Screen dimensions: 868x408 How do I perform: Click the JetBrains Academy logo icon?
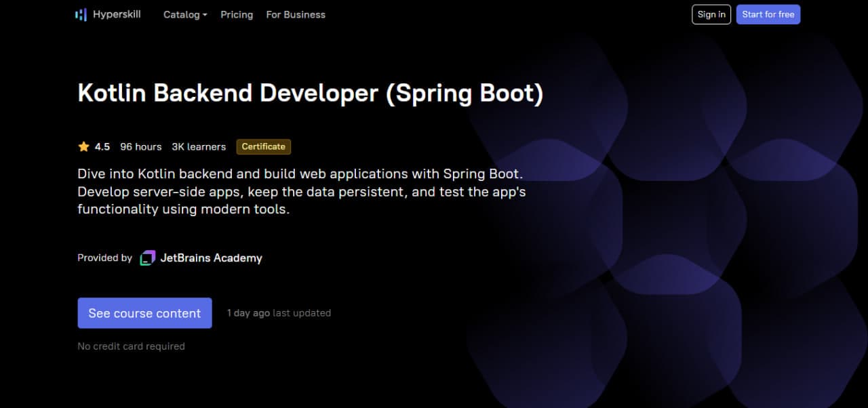[147, 258]
